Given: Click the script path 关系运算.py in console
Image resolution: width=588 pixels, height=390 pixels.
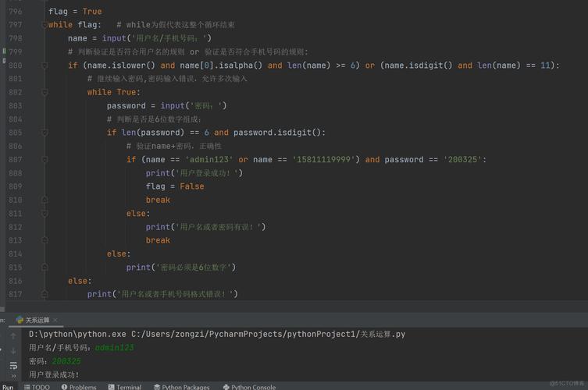Looking at the screenshot, I should [383, 334].
